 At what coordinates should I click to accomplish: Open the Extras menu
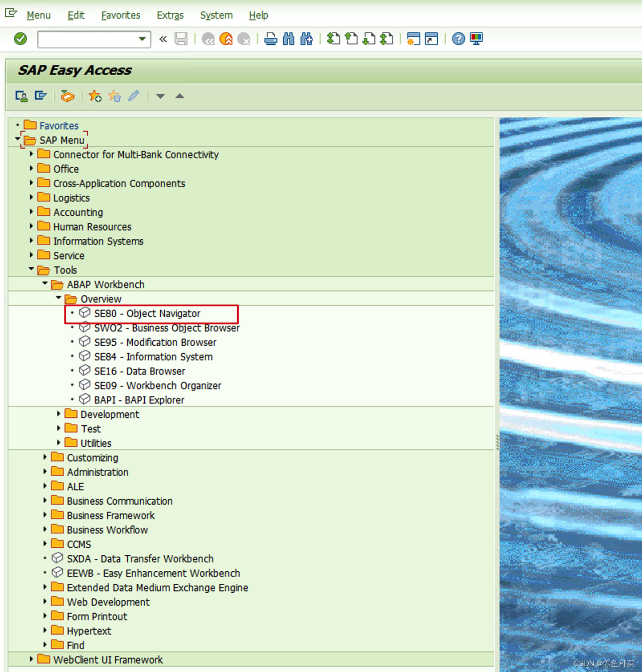pyautogui.click(x=170, y=15)
